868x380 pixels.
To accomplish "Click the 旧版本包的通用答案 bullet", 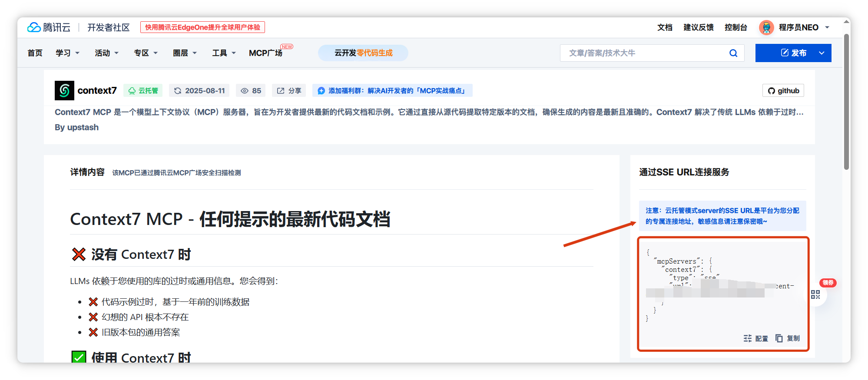I will [x=141, y=332].
